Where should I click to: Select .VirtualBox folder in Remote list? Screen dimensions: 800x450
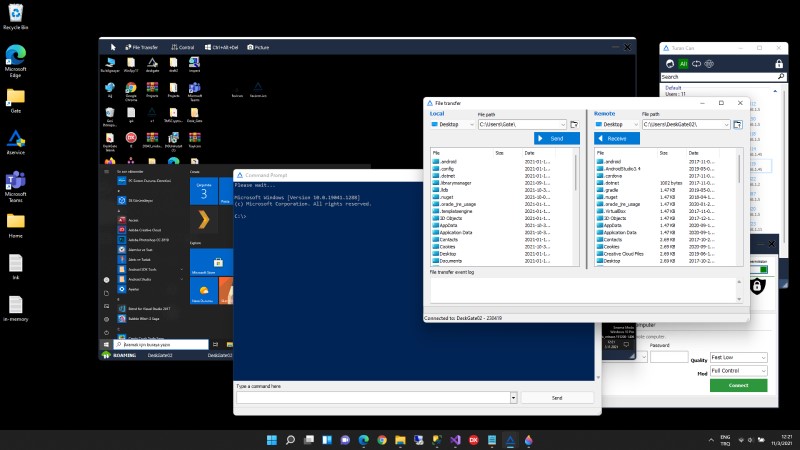611,211
